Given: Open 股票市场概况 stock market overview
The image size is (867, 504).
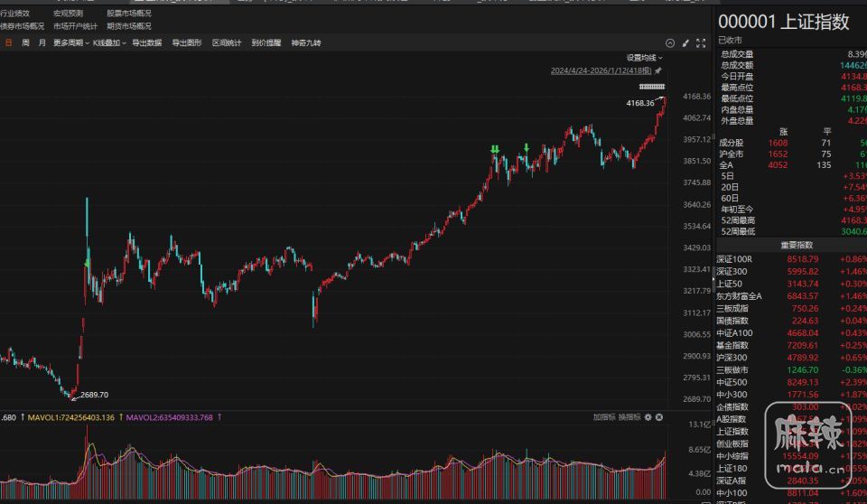Looking at the screenshot, I should click(x=129, y=14).
